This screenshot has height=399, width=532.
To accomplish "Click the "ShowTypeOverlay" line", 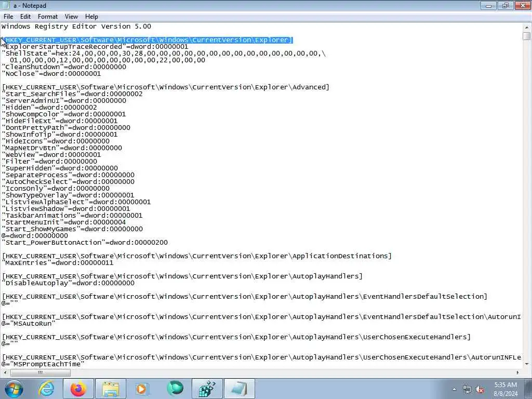I will click(x=68, y=195).
